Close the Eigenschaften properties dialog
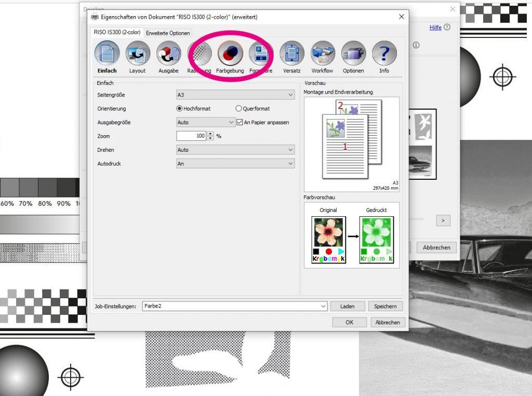 (402, 17)
